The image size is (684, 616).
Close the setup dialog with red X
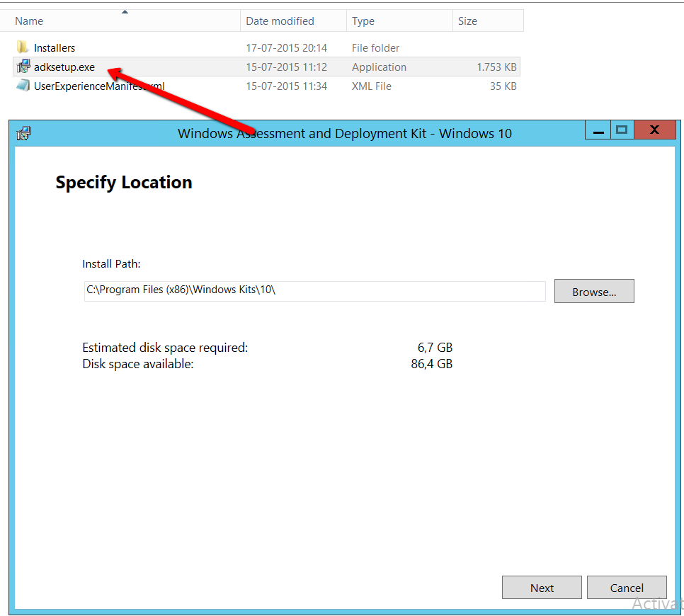[654, 130]
